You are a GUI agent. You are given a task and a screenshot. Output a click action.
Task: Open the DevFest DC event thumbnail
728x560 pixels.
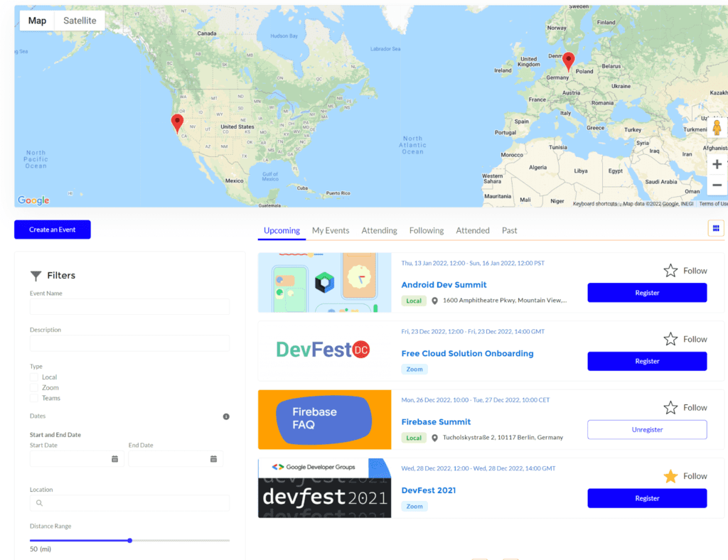pos(324,351)
